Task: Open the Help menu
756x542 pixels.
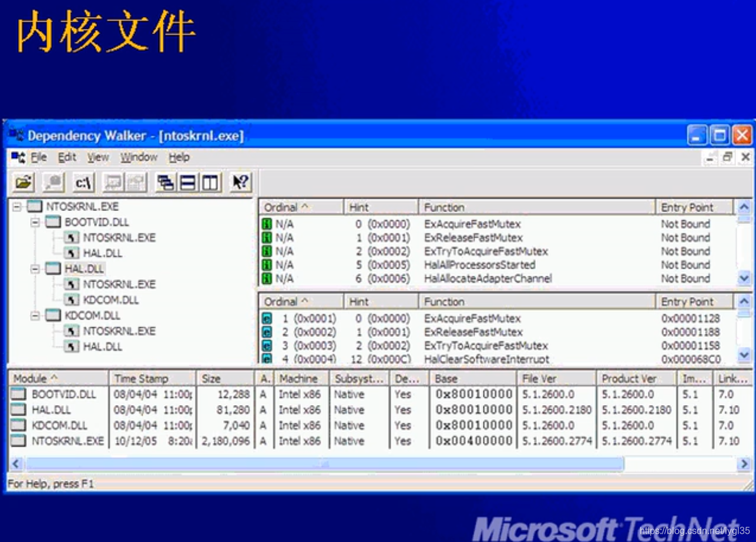Action: pyautogui.click(x=179, y=157)
